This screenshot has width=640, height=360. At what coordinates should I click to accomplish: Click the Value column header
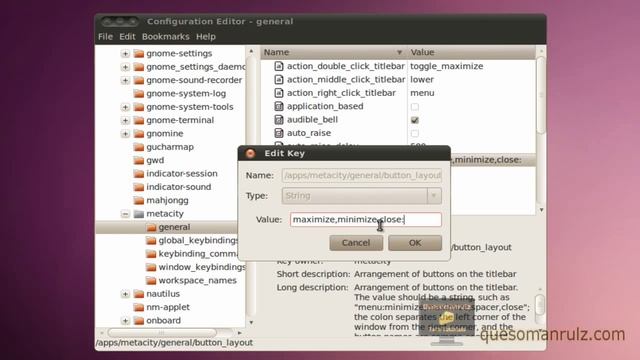pos(471,52)
